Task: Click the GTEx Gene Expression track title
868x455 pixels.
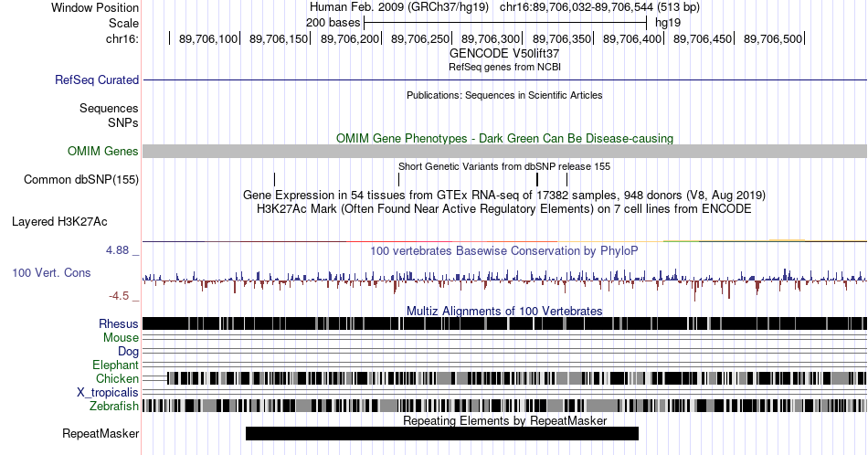Action: click(504, 195)
